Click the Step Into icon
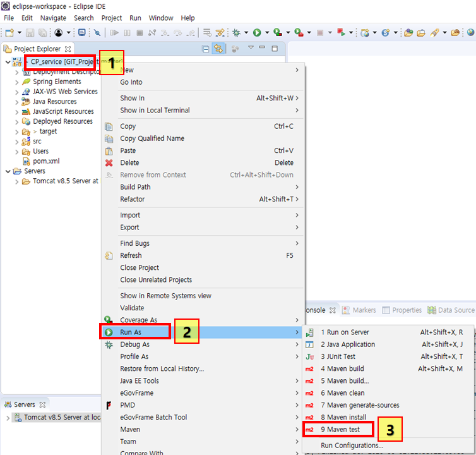The height and width of the screenshot is (455, 476). 165,32
